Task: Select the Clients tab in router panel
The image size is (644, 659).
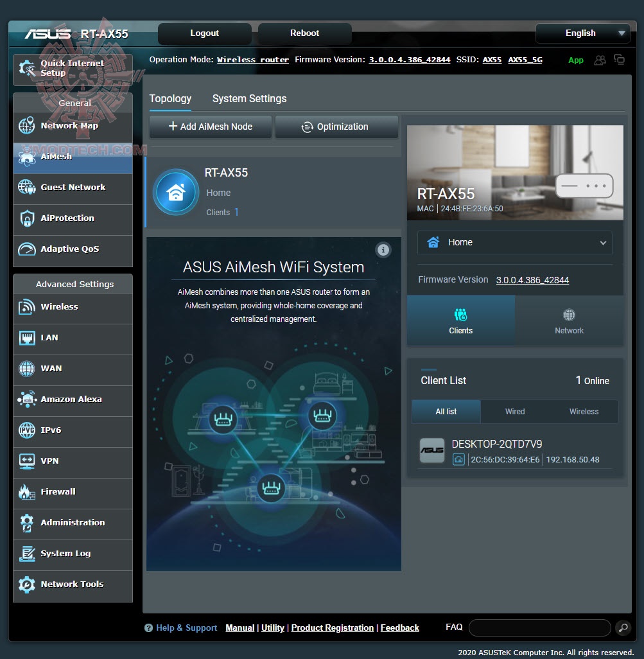Action: (461, 321)
